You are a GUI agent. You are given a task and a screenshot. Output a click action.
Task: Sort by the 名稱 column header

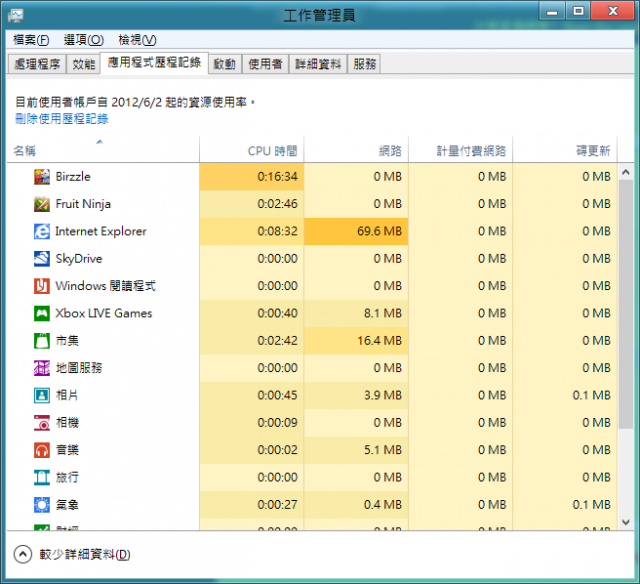click(103, 150)
